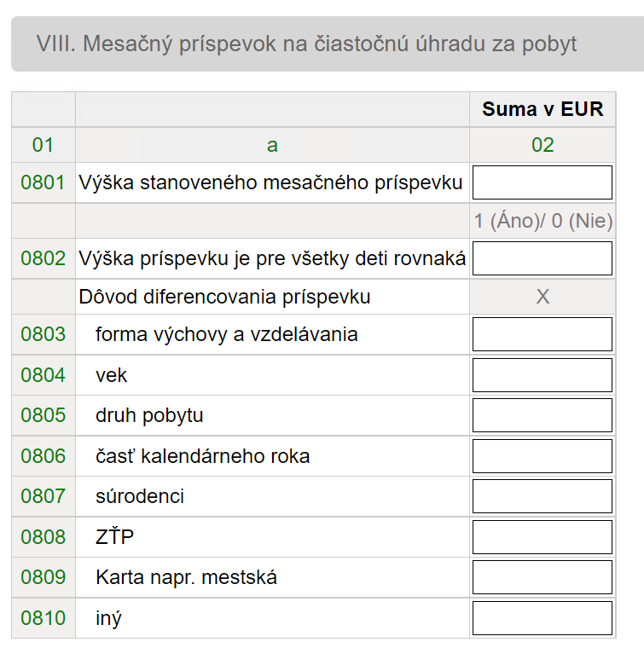Click the časť kalendárneho roka input
The image size is (644, 671).
click(542, 456)
